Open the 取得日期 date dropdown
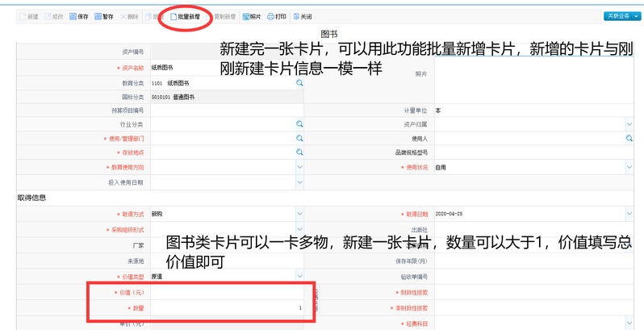Image resolution: width=644 pixels, height=330 pixels. (629, 213)
